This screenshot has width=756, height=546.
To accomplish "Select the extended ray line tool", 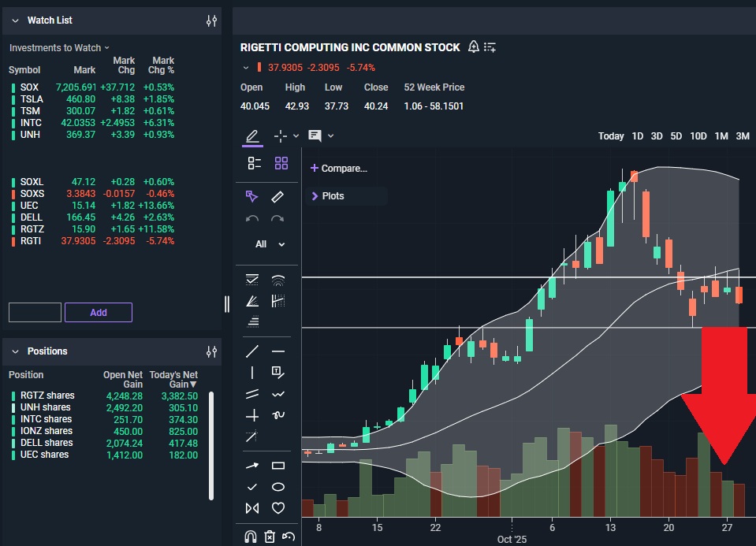I will coord(251,436).
